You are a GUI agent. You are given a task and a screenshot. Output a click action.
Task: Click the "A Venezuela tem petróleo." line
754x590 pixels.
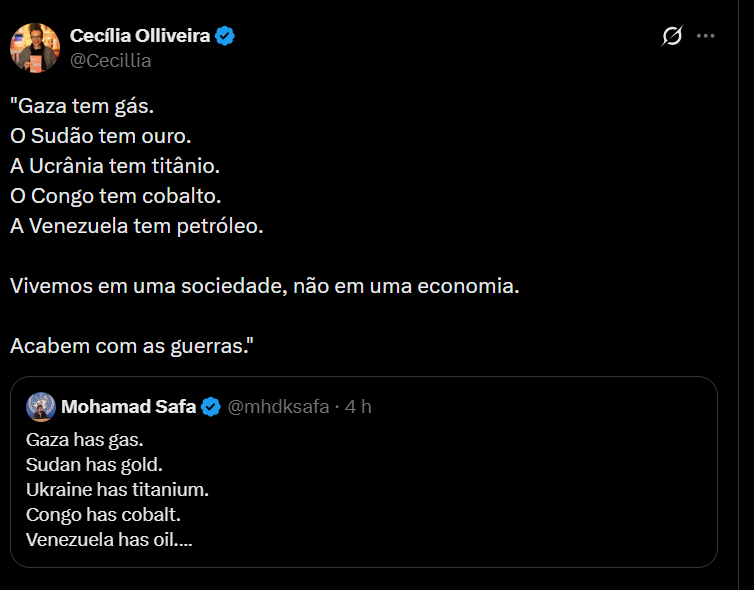(x=137, y=225)
